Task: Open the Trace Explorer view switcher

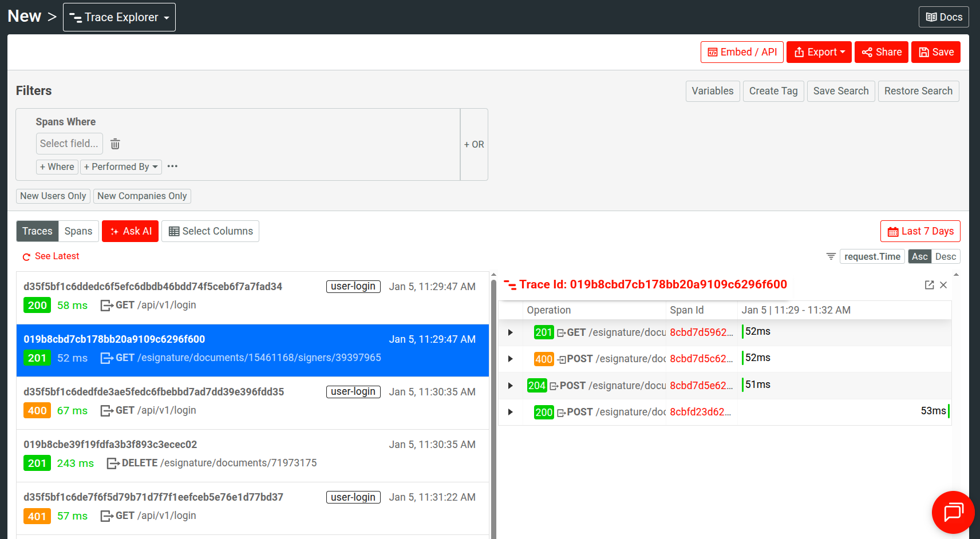Action: 118,17
